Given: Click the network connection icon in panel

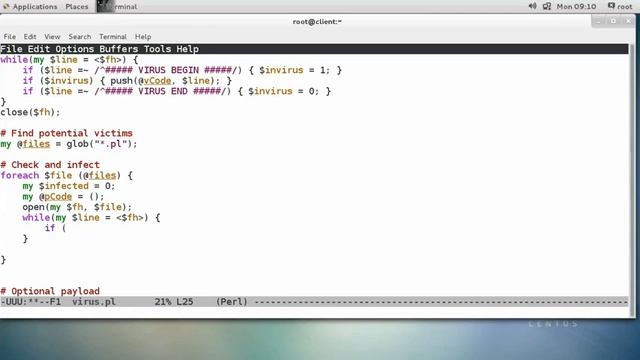Looking at the screenshot, I should 547,6.
